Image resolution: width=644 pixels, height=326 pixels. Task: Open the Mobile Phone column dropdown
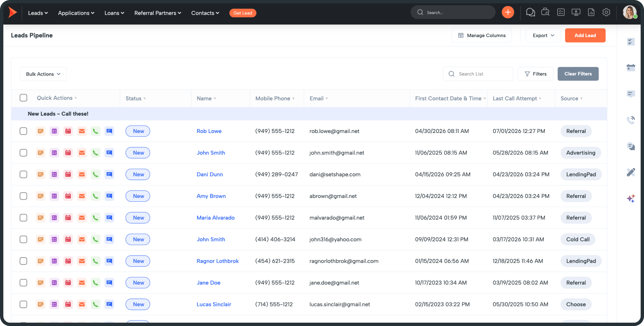click(293, 99)
